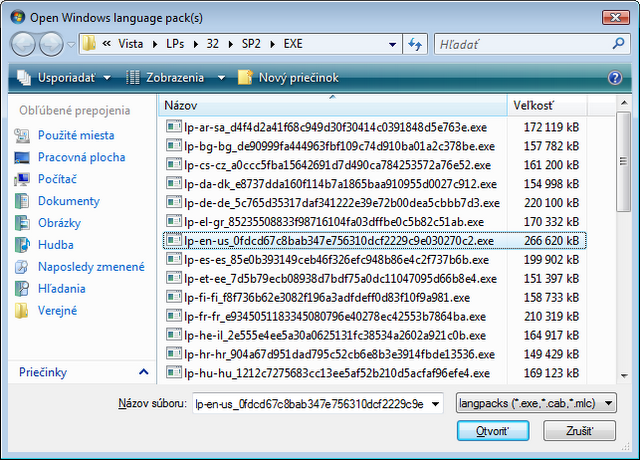Open Verejné folder link

coord(57,311)
